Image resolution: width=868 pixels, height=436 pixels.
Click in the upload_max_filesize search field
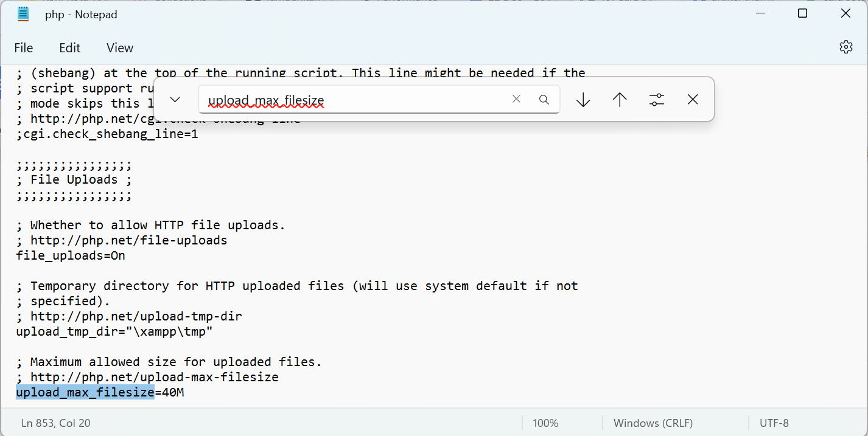pos(353,100)
